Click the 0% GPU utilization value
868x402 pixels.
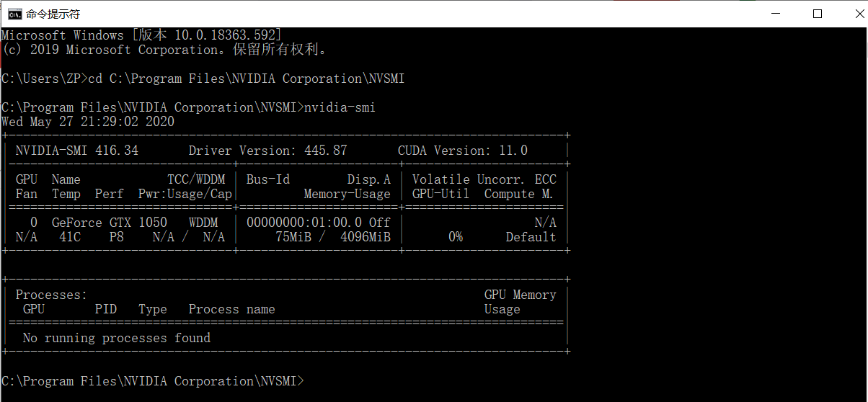[x=455, y=237]
